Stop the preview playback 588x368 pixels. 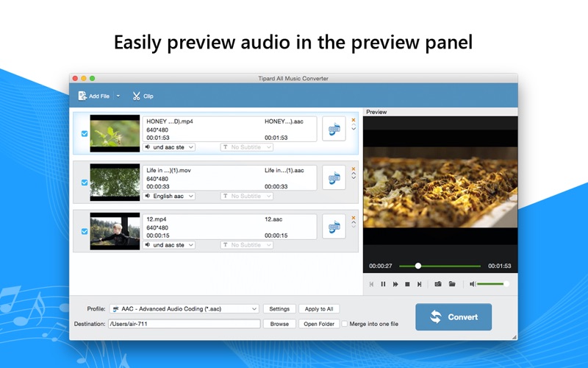(407, 284)
